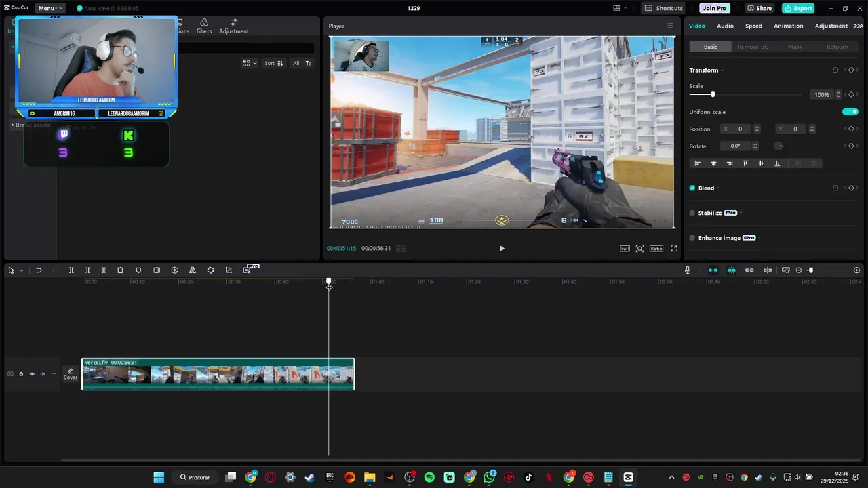Open the Sort dropdown in media panel
Screen dimensions: 868x488
tap(274, 63)
